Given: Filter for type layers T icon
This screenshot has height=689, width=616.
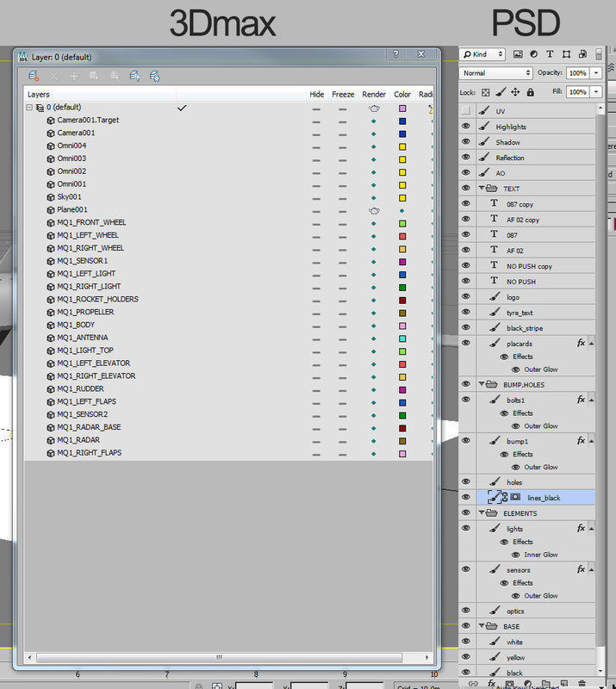Looking at the screenshot, I should click(x=550, y=54).
